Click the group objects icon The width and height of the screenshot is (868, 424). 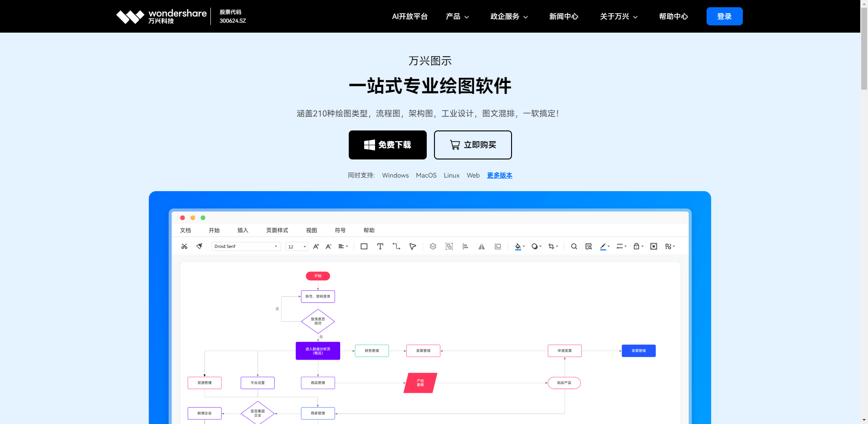[x=449, y=246]
